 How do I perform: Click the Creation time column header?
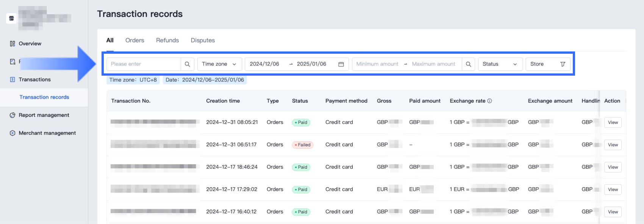[223, 101]
